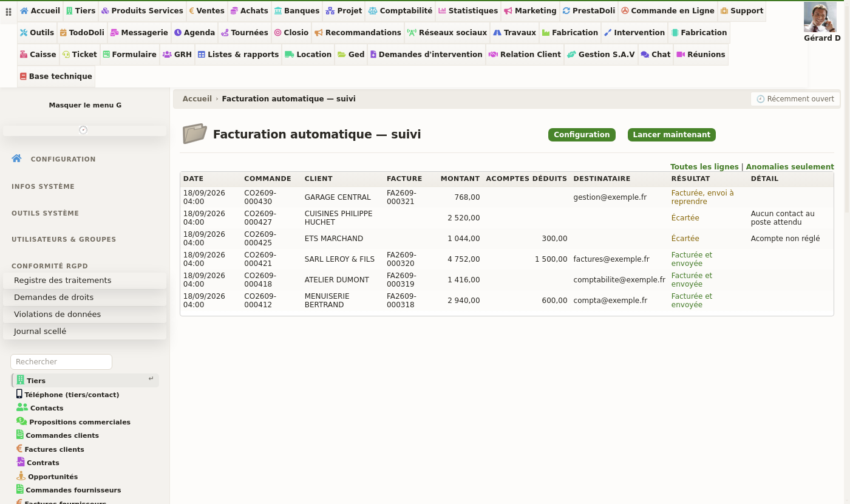Click the document icon for Commandes clients
This screenshot has height=504, width=850.
pyautogui.click(x=20, y=435)
